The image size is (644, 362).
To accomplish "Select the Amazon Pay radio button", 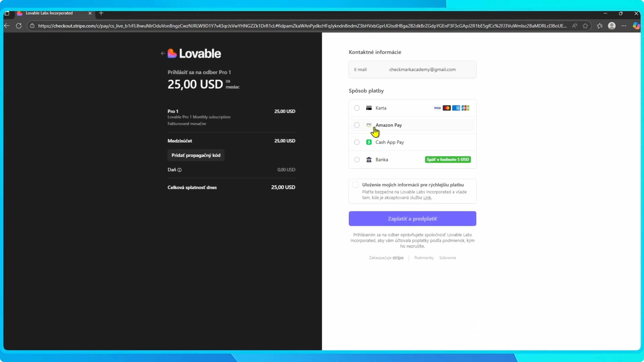I will (x=357, y=125).
